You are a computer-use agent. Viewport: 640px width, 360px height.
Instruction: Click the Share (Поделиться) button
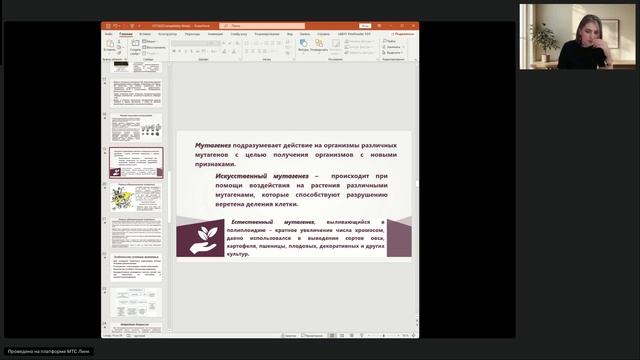[x=403, y=34]
